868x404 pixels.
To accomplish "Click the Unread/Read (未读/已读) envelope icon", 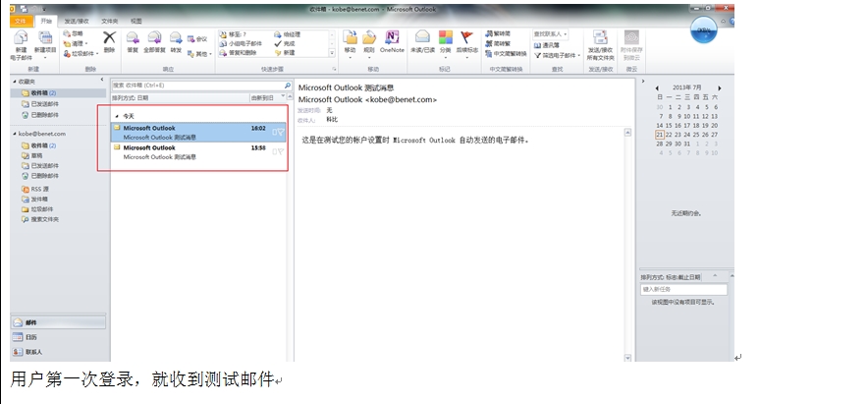I will [422, 37].
